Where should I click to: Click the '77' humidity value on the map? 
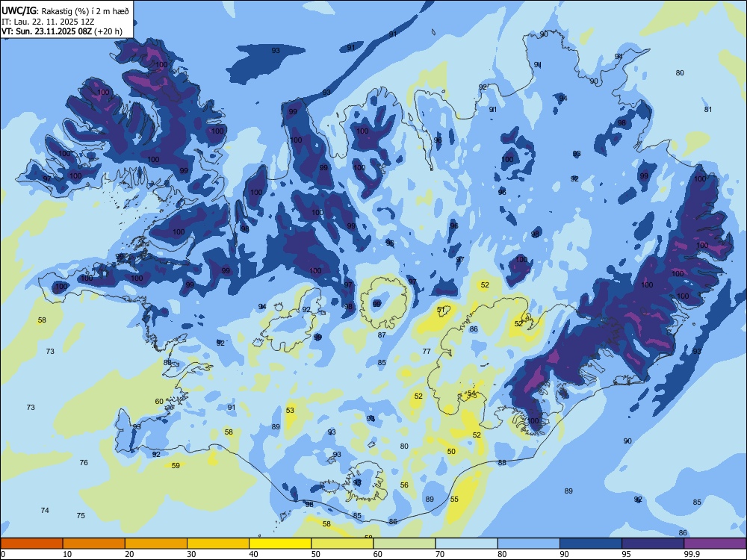click(427, 351)
